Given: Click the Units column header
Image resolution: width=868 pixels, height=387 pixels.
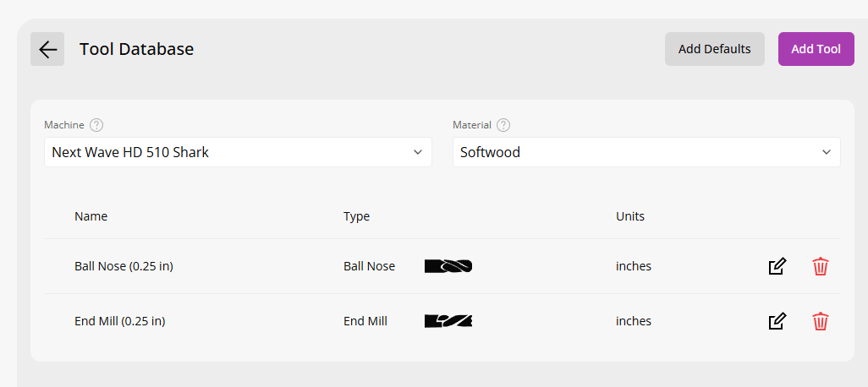Looking at the screenshot, I should [x=630, y=216].
